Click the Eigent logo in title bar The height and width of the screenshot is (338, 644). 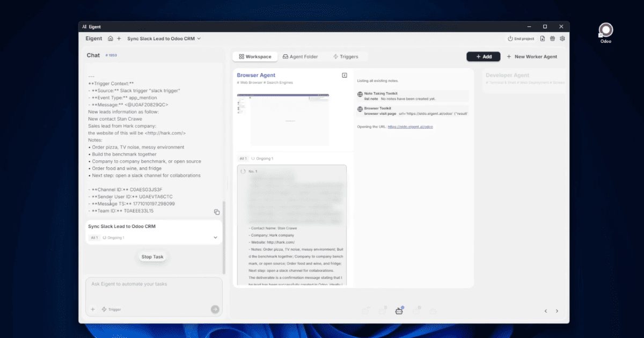(x=84, y=26)
